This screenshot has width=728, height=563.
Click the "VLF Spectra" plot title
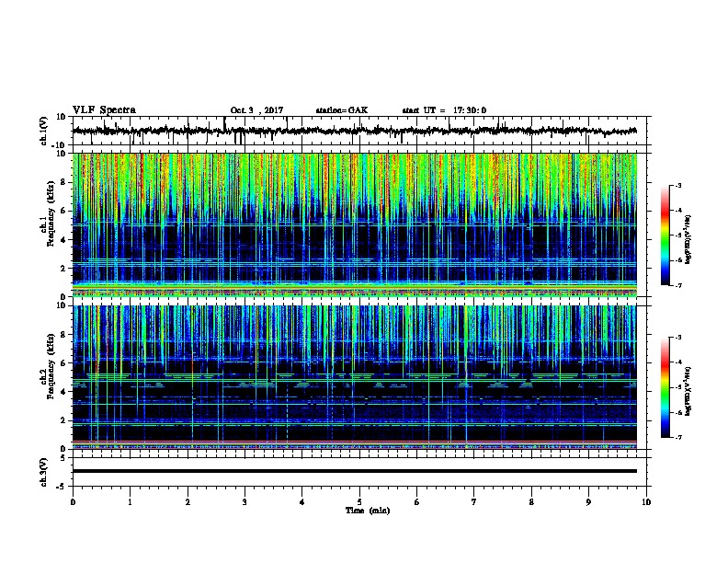coord(104,110)
